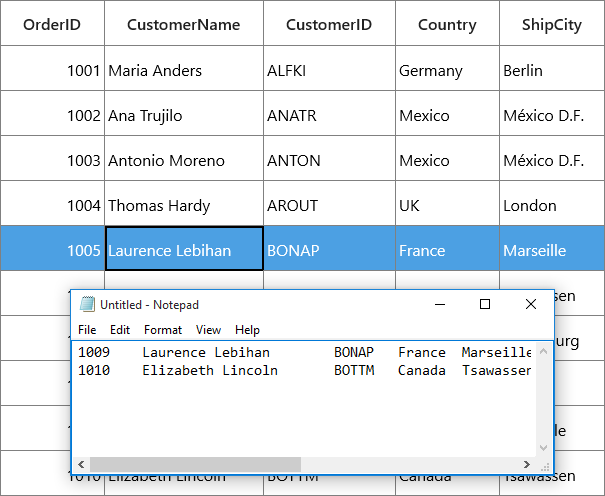Click the vertical scrollbar up arrow
605x496 pixels.
click(544, 351)
